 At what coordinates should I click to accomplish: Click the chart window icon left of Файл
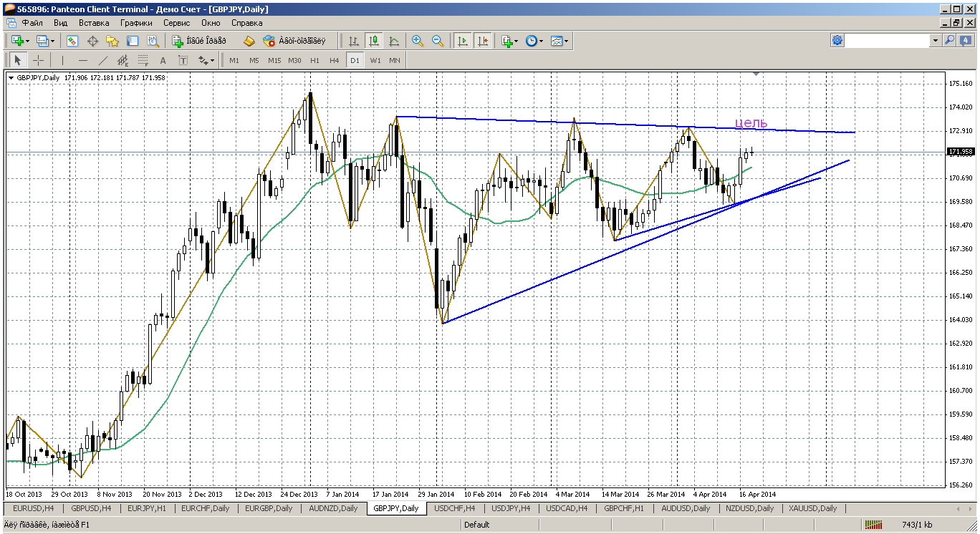point(11,23)
